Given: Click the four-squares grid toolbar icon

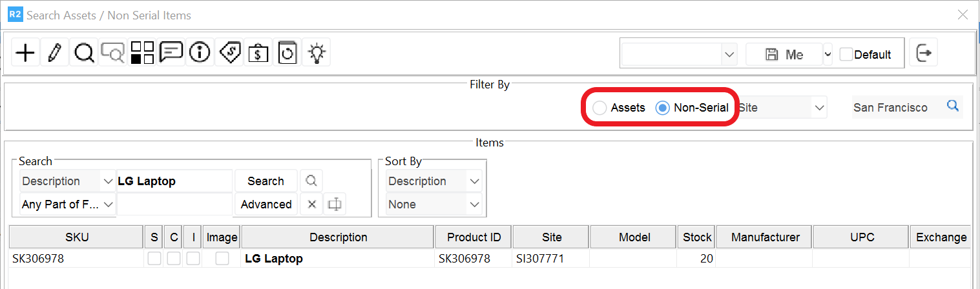Looking at the screenshot, I should point(142,53).
